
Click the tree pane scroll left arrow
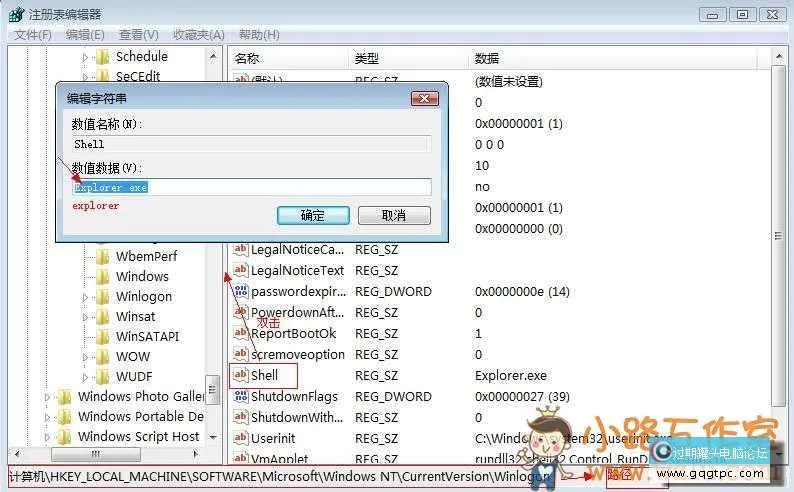tap(17, 454)
